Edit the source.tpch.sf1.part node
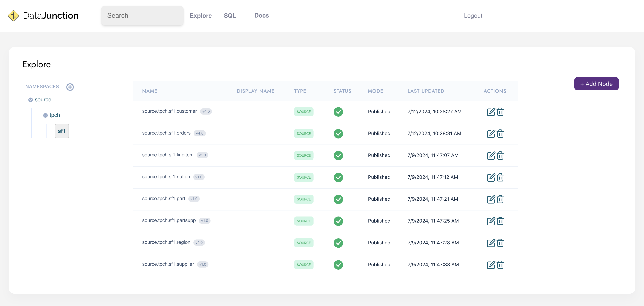 coord(491,199)
